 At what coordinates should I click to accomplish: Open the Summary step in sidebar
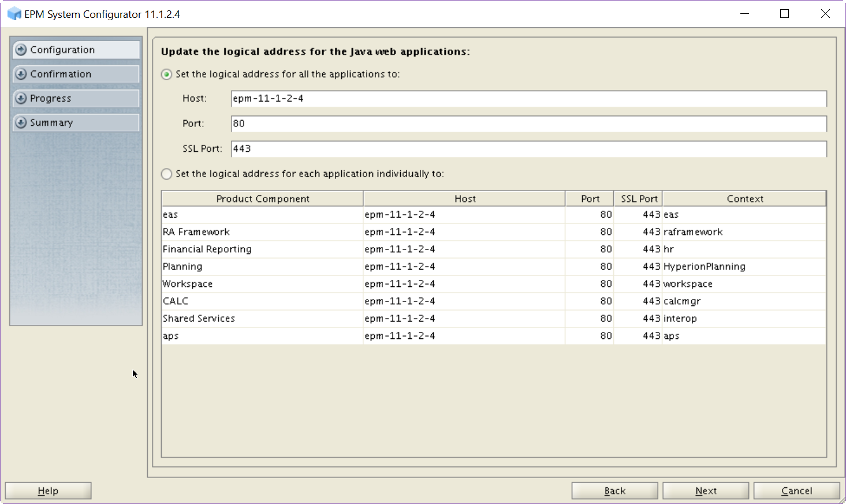pyautogui.click(x=76, y=122)
